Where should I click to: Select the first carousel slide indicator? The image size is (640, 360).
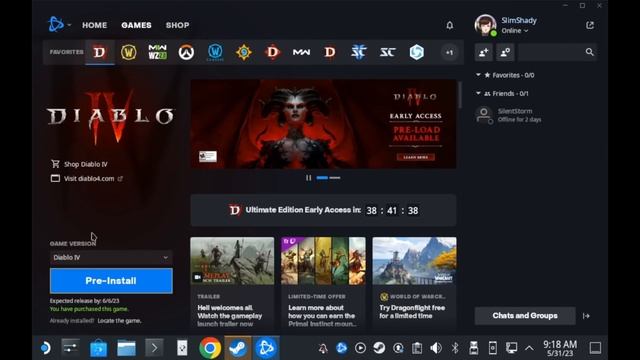click(322, 178)
